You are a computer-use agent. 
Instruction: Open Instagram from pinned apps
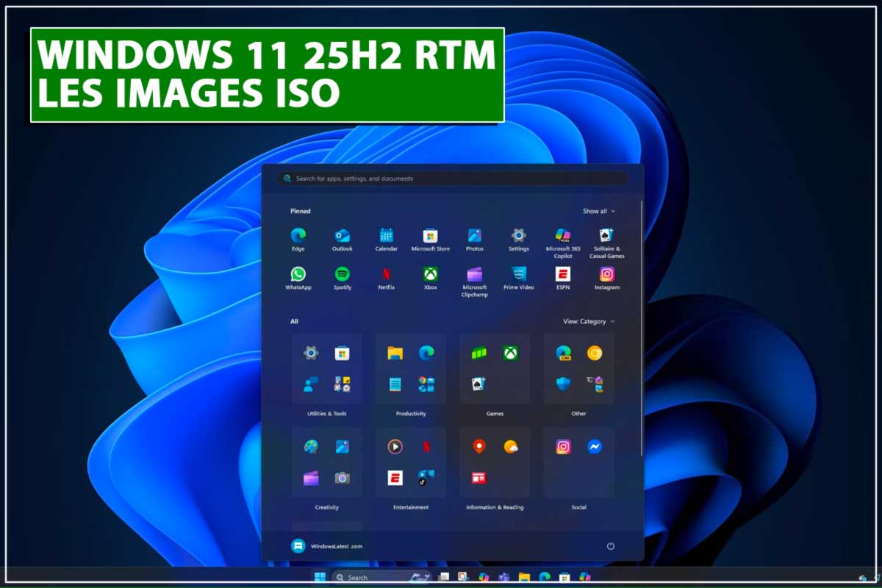click(x=606, y=275)
